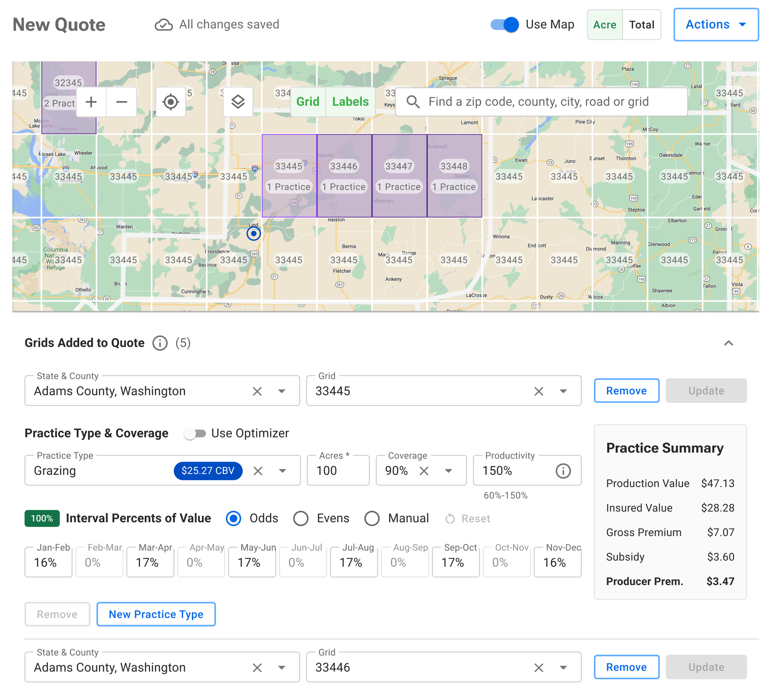The height and width of the screenshot is (700, 767).
Task: Select the Manual interval option
Action: [x=372, y=519]
